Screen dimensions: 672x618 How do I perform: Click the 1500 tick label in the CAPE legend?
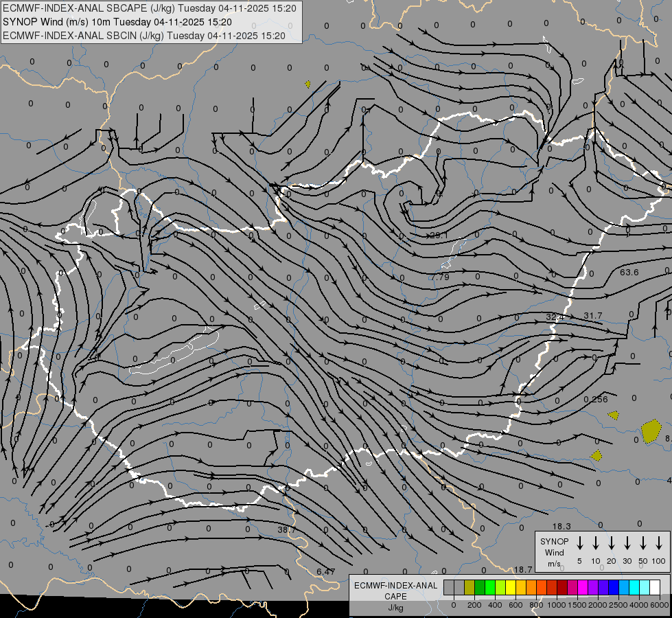click(577, 605)
